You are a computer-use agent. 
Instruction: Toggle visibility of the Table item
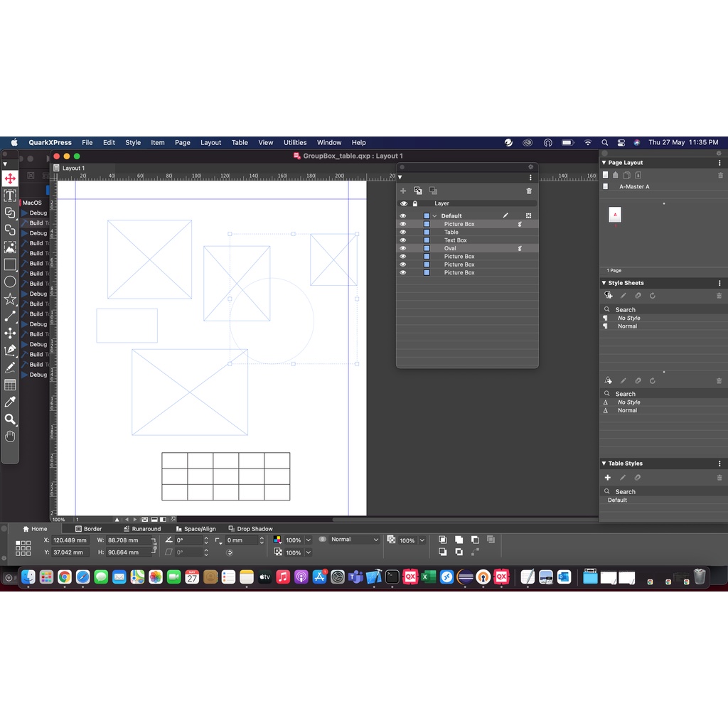(403, 232)
